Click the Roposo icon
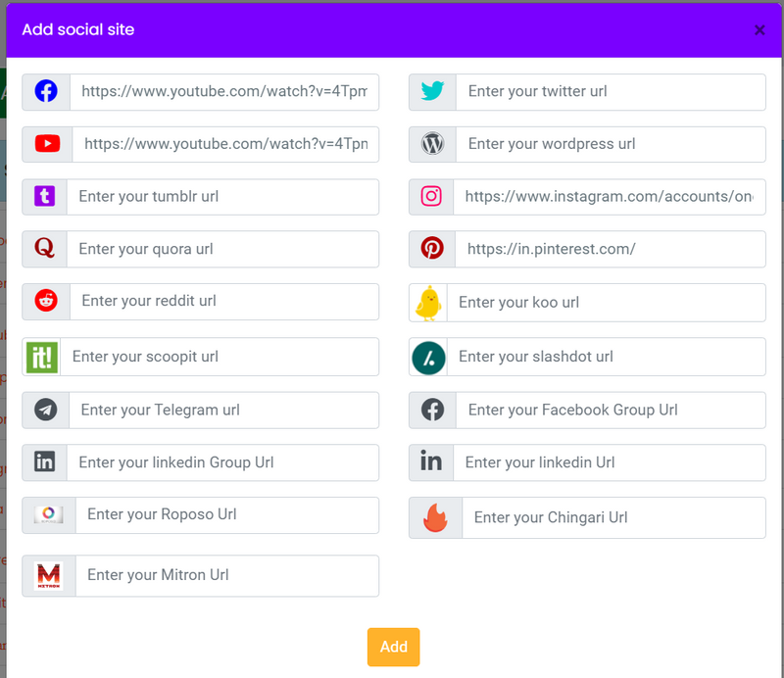This screenshot has height=678, width=784. click(x=48, y=514)
